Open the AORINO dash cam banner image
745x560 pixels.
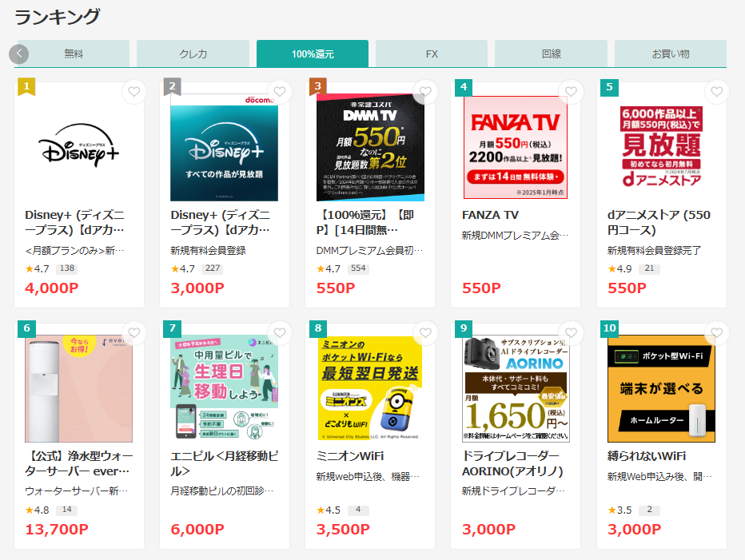click(516, 388)
